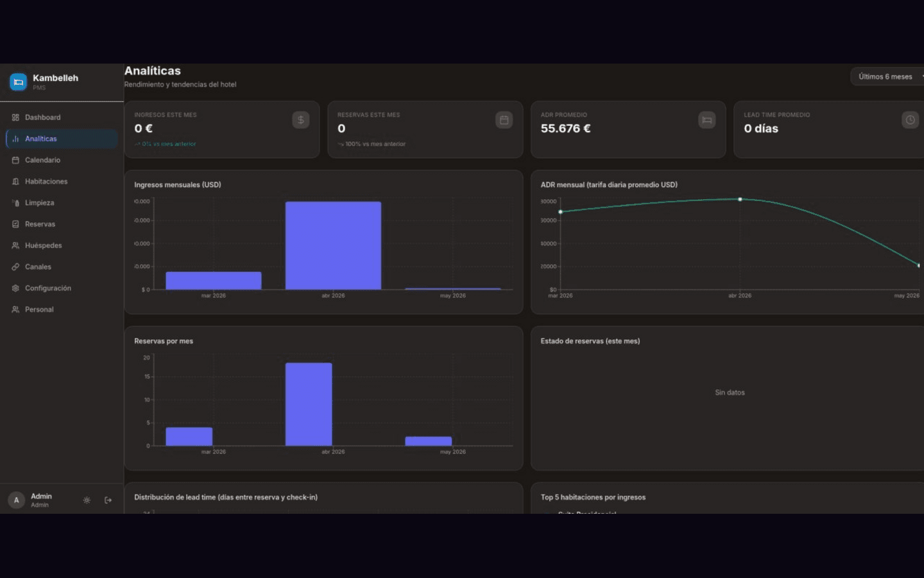The image size is (924, 578).
Task: Click the calendar icon in Reservas card
Action: [x=504, y=120]
